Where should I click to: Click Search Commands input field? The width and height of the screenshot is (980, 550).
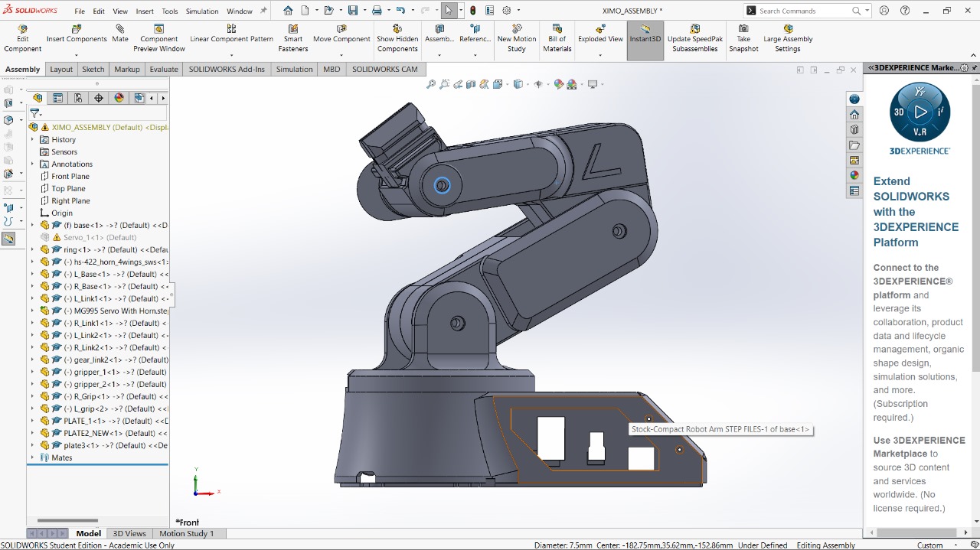click(804, 11)
